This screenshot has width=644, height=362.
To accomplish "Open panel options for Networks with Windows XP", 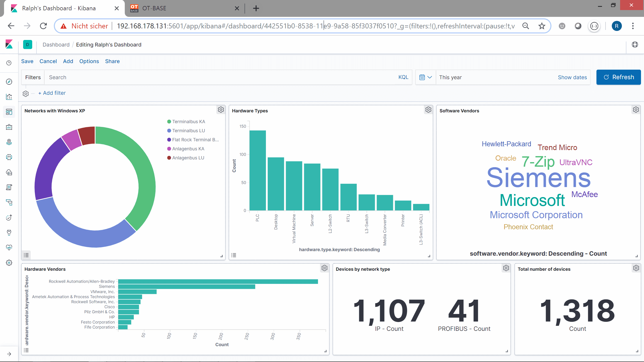I will tap(221, 110).
